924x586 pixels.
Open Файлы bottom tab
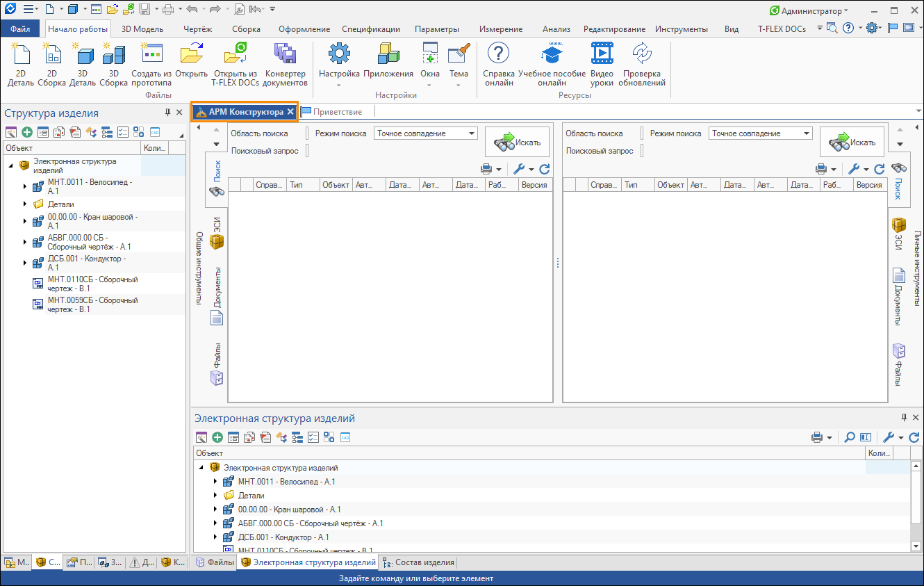point(215,562)
